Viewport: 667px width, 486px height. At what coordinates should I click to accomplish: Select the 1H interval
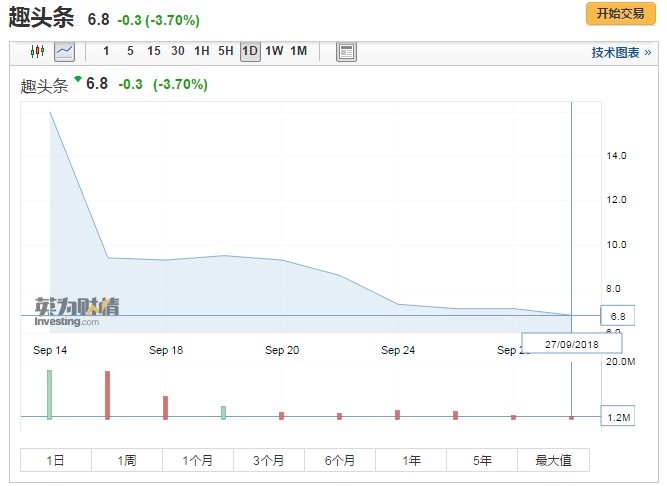202,51
